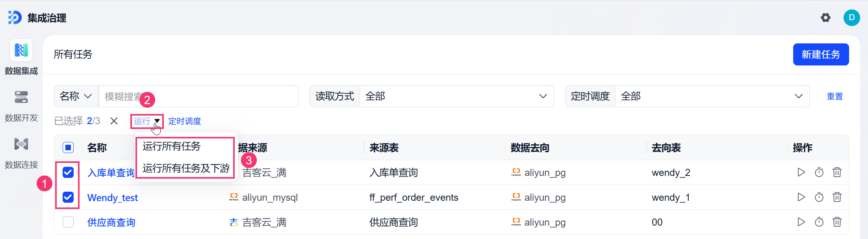Open the 数据集成 sidebar icon
The image size is (868, 239).
tap(21, 50)
